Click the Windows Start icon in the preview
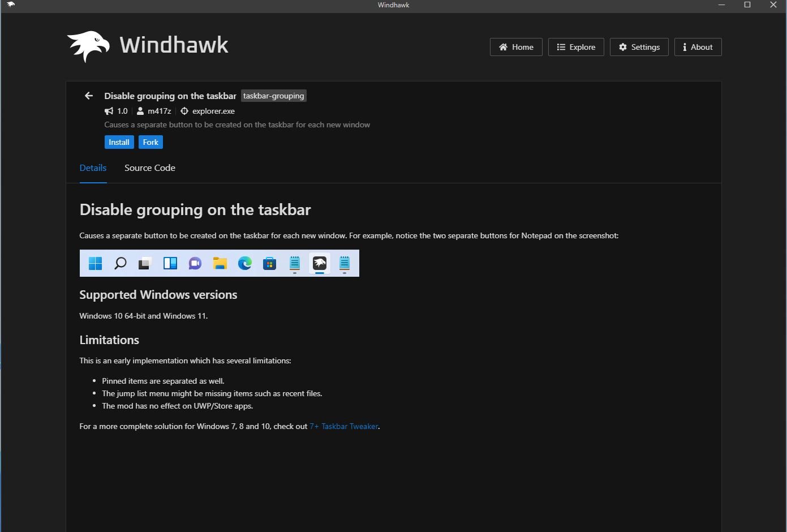This screenshot has height=532, width=787. pos(95,263)
